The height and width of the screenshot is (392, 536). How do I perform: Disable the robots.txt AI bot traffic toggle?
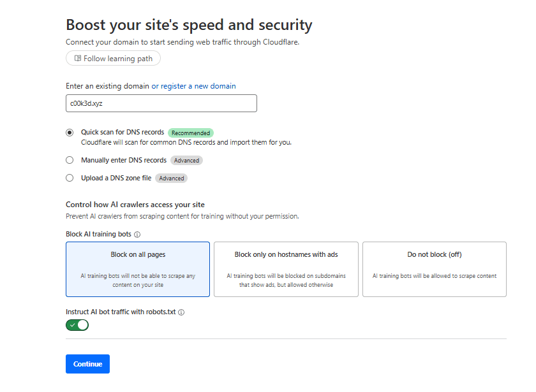click(77, 325)
